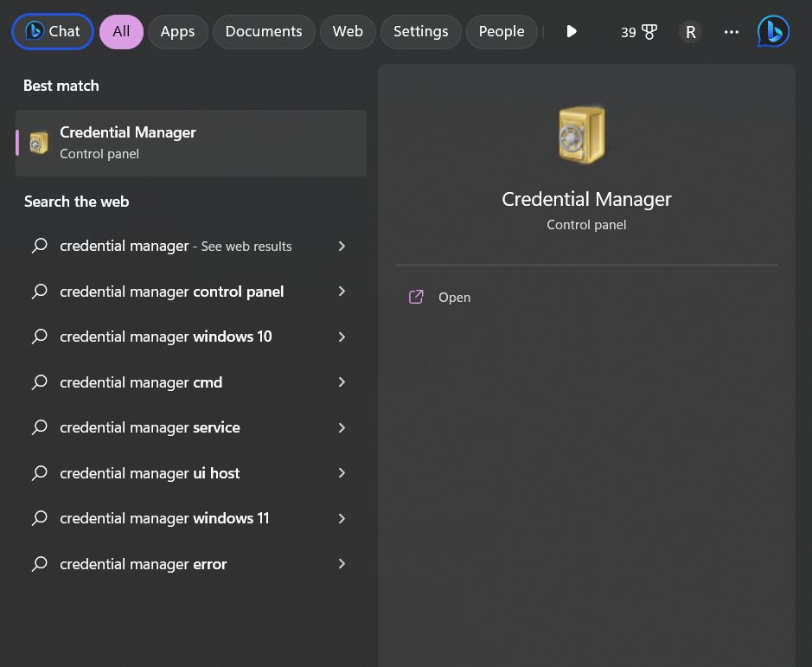This screenshot has width=812, height=667.
Task: Select the Apps filter tab
Action: click(x=177, y=32)
